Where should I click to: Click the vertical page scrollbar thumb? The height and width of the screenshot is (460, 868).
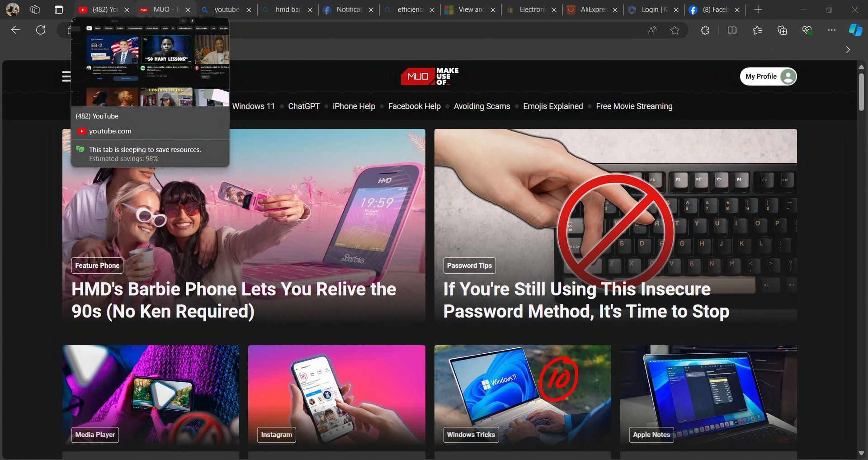pyautogui.click(x=861, y=92)
